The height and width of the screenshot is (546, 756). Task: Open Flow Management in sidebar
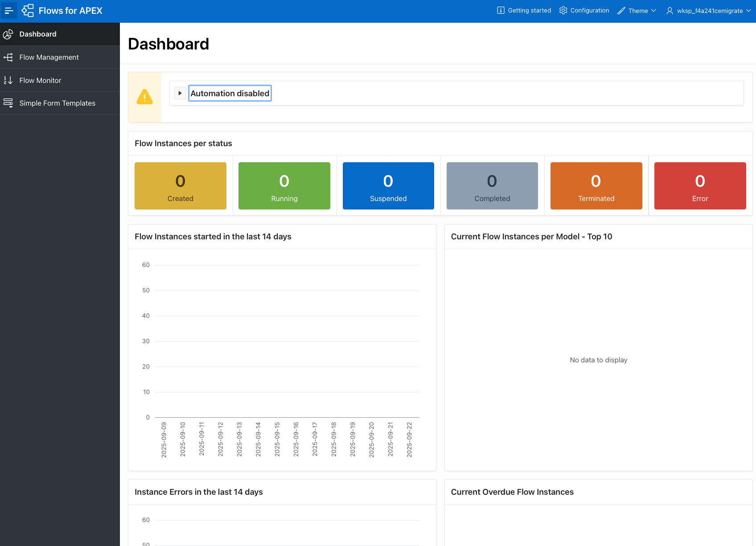[x=60, y=57]
